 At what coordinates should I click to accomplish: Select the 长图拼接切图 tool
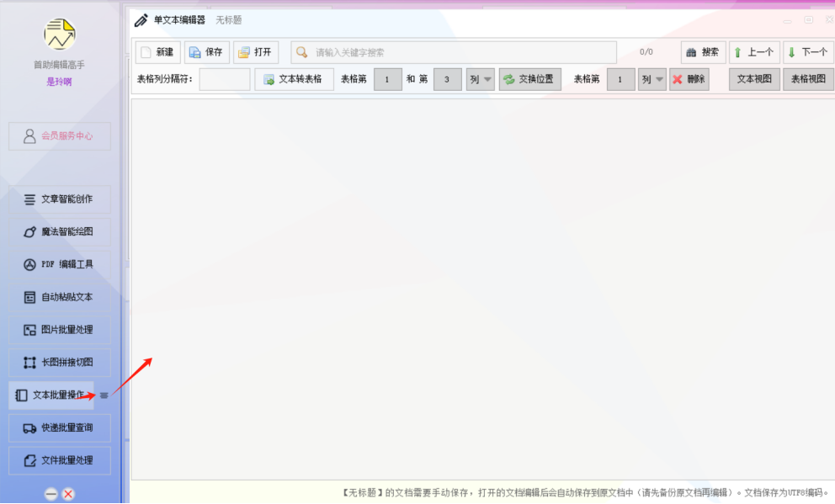(x=59, y=363)
